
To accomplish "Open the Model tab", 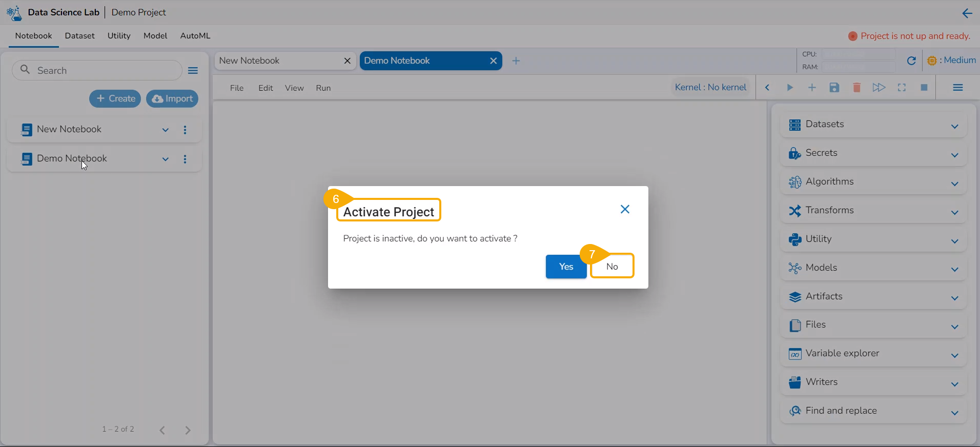I will [x=155, y=36].
